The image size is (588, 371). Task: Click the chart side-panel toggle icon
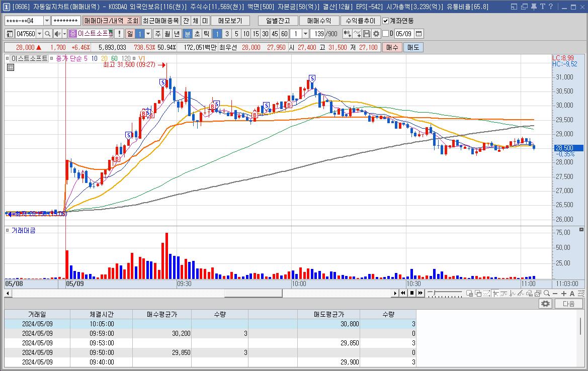[x=10, y=34]
